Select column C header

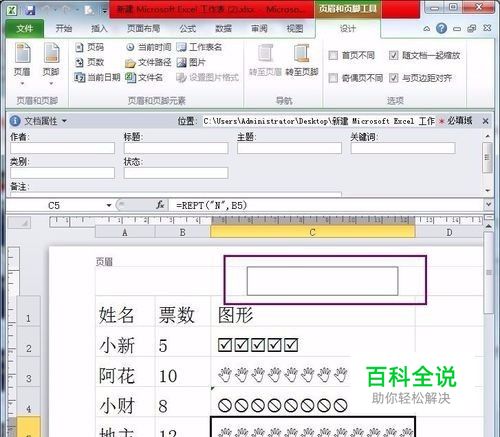[x=313, y=232]
